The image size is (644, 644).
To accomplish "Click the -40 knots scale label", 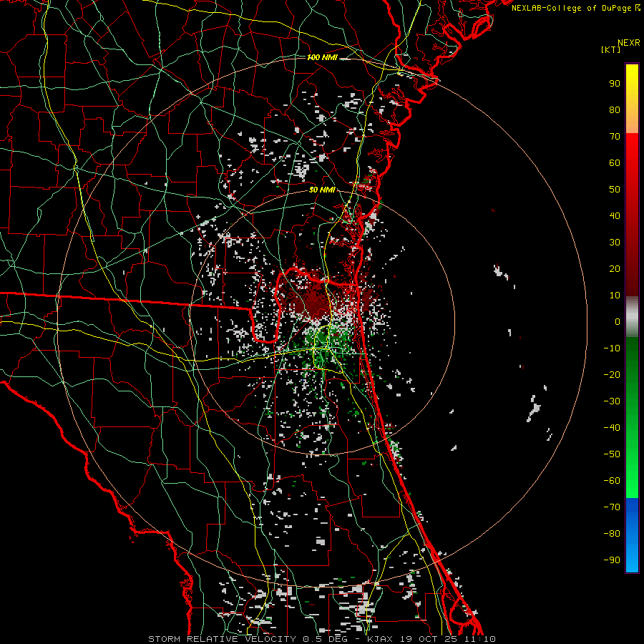I will coord(612,428).
